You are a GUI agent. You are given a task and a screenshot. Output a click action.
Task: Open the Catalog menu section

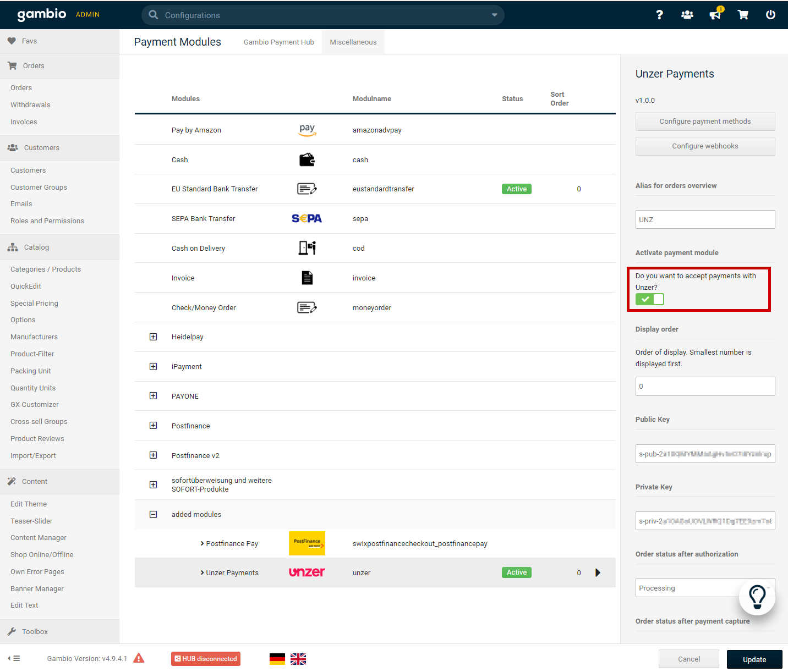tap(59, 247)
